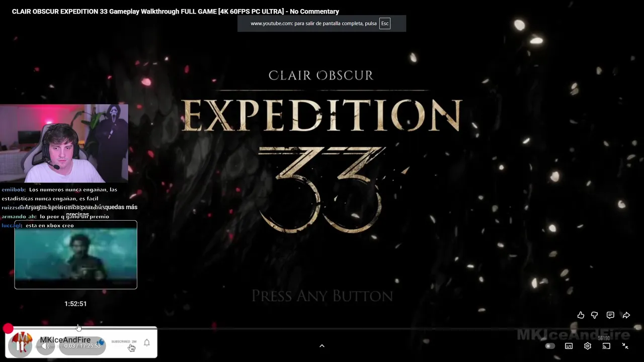Click the red progress bar scrubber
644x362 pixels.
pyautogui.click(x=8, y=329)
